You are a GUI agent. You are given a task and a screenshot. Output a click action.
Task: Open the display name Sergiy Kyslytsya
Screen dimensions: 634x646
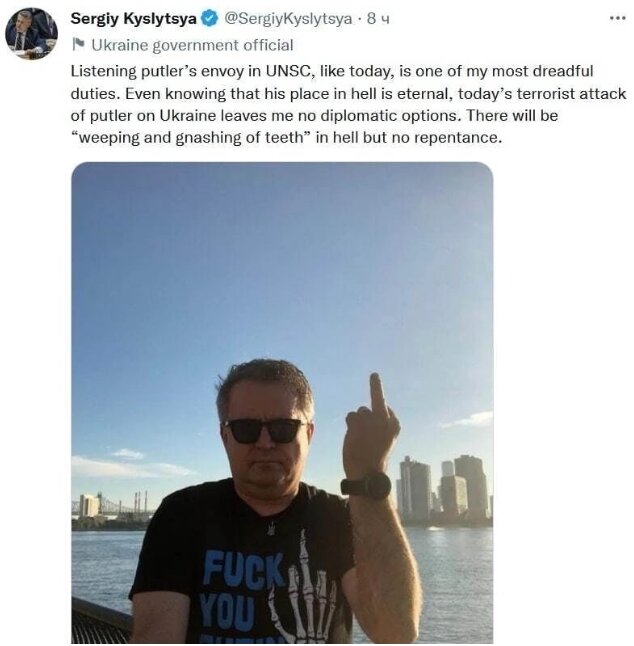click(133, 19)
